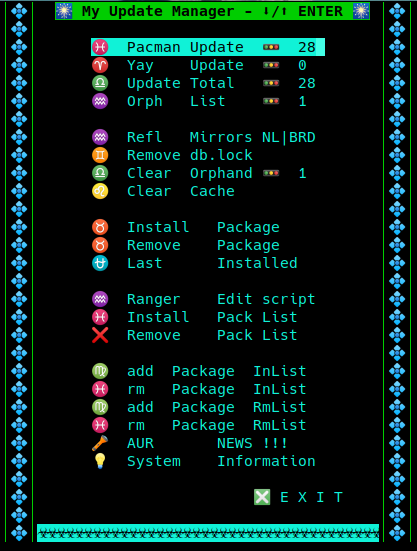
Task: Click the traffic light icon in Orph List row
Action: (271, 101)
